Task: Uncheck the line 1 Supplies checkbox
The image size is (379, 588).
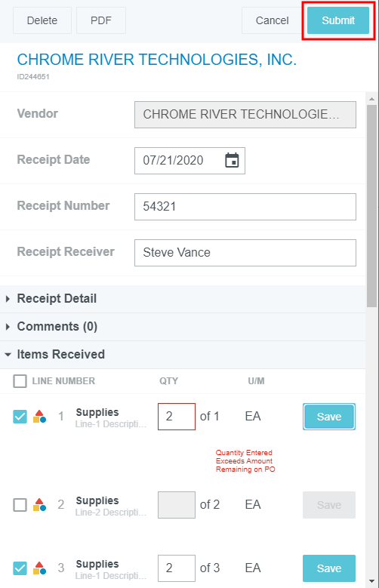Action: point(20,417)
